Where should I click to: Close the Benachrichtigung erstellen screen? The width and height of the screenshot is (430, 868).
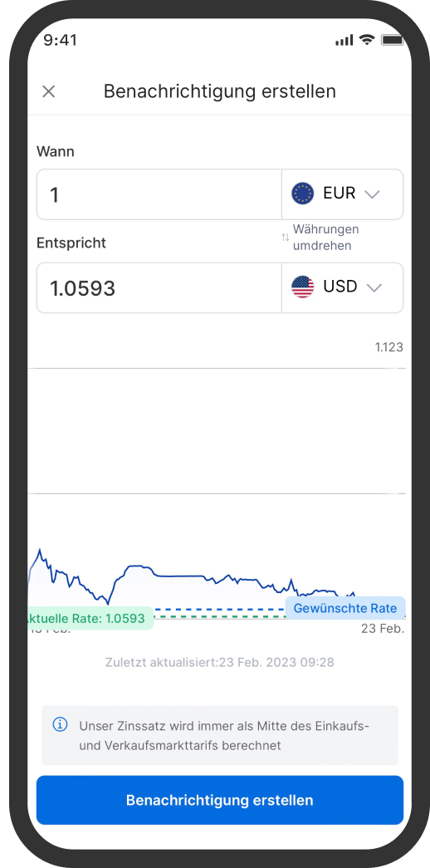[49, 91]
